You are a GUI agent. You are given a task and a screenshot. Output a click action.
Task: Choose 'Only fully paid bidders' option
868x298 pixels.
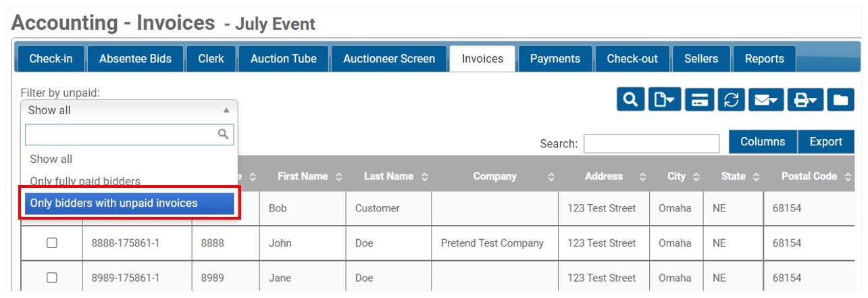point(130,181)
